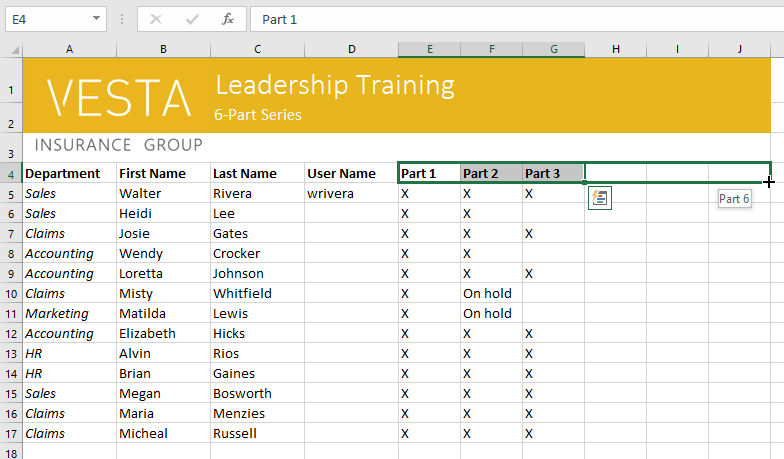Select column A header
Screen dimensions: 784x459
point(69,49)
